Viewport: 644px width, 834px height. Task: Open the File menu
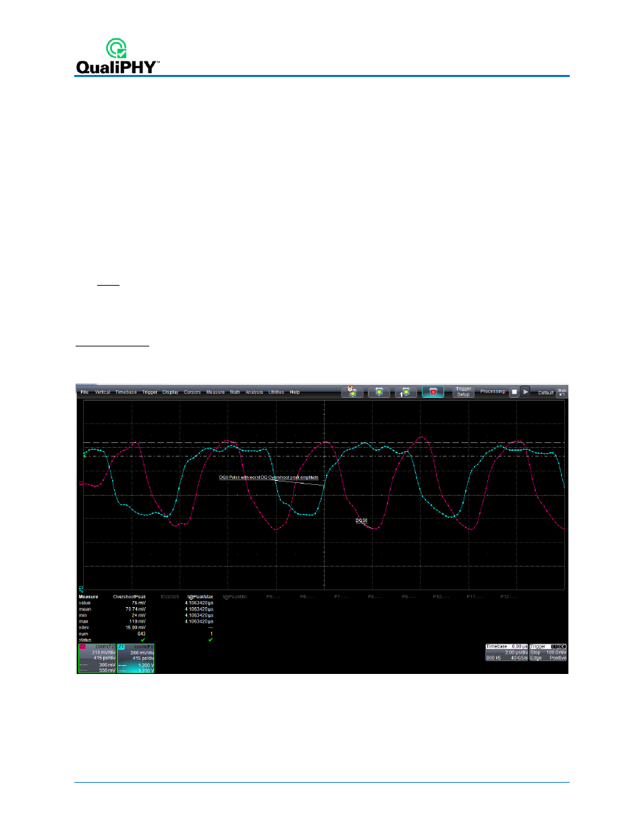84,392
